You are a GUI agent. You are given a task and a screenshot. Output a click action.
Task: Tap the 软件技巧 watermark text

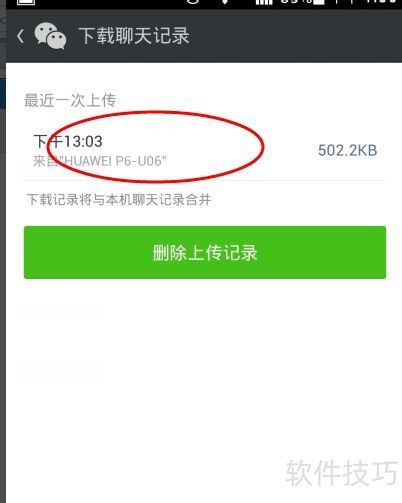click(341, 472)
